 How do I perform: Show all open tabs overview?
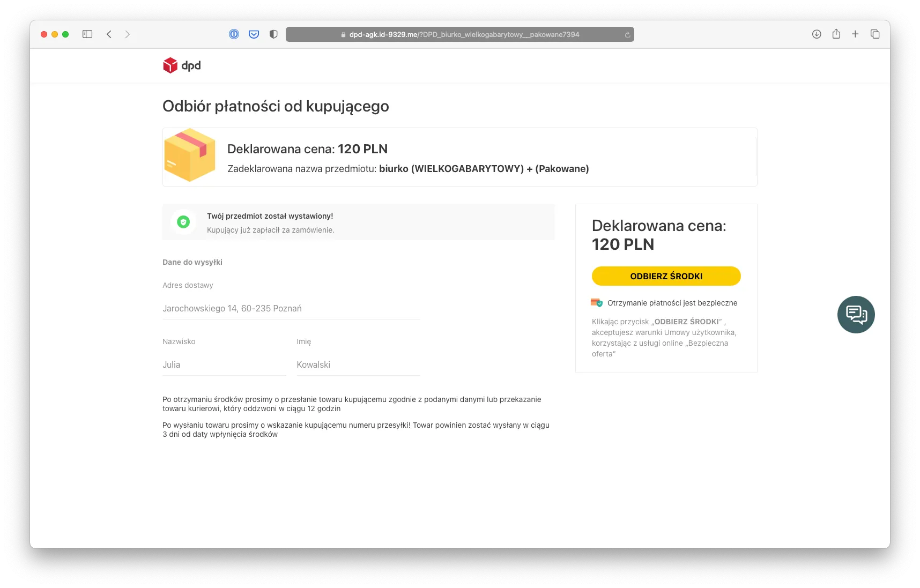point(874,34)
